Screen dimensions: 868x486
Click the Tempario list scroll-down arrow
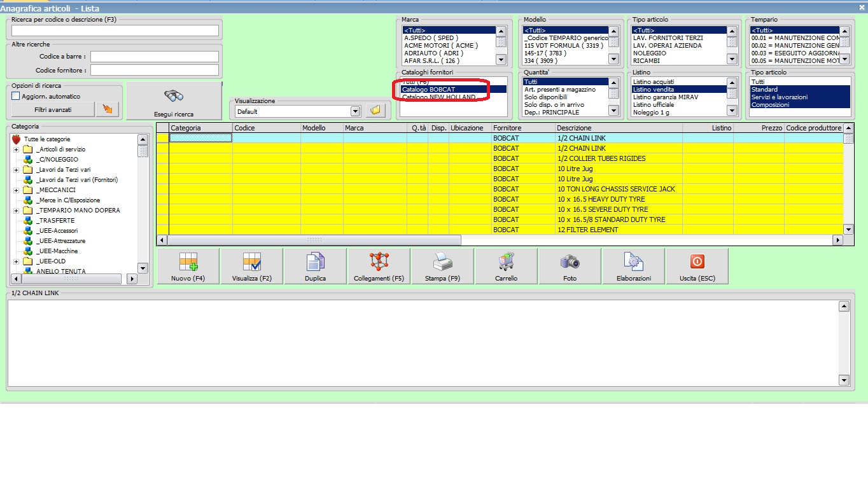[x=846, y=60]
